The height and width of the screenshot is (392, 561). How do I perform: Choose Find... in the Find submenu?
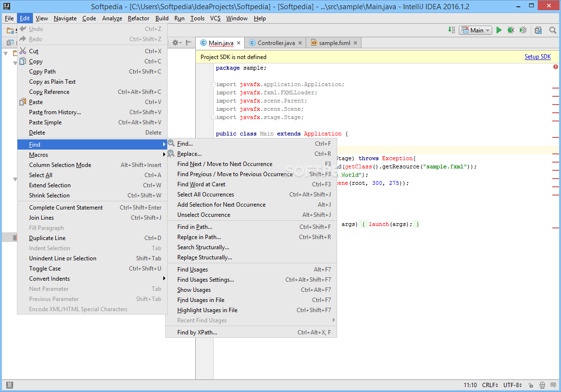251,144
